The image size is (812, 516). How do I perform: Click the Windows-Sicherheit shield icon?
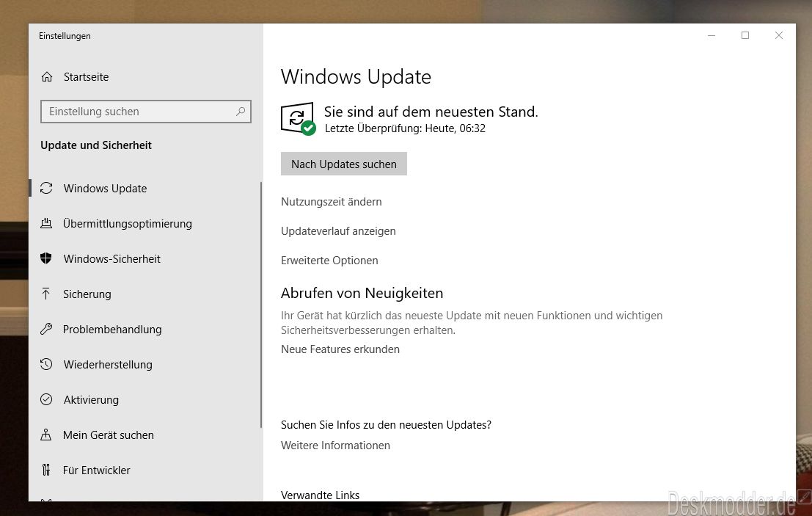tap(46, 258)
